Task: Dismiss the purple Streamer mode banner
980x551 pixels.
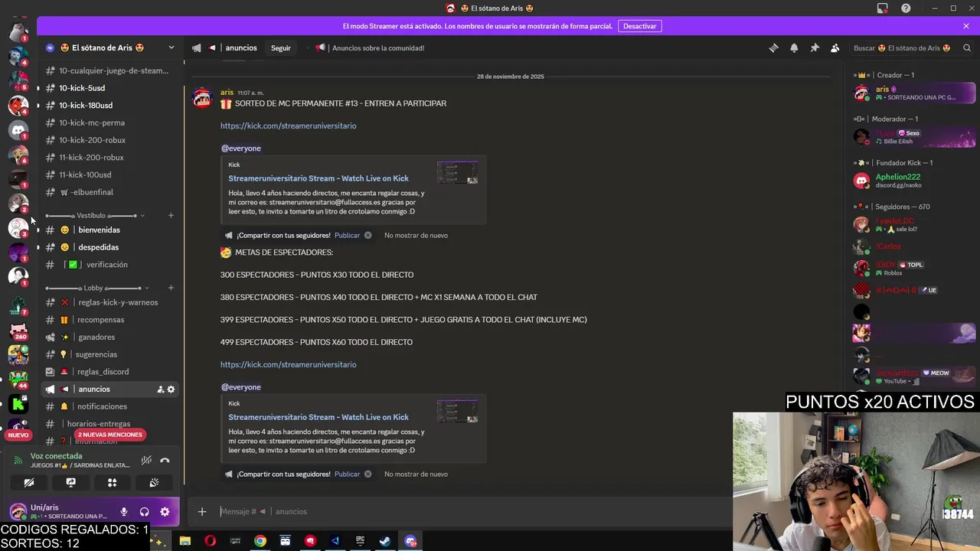Action: [x=966, y=26]
